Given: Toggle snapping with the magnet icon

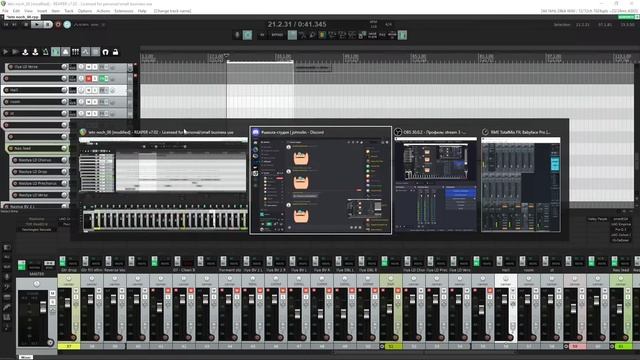Looking at the screenshot, I should coord(105,52).
